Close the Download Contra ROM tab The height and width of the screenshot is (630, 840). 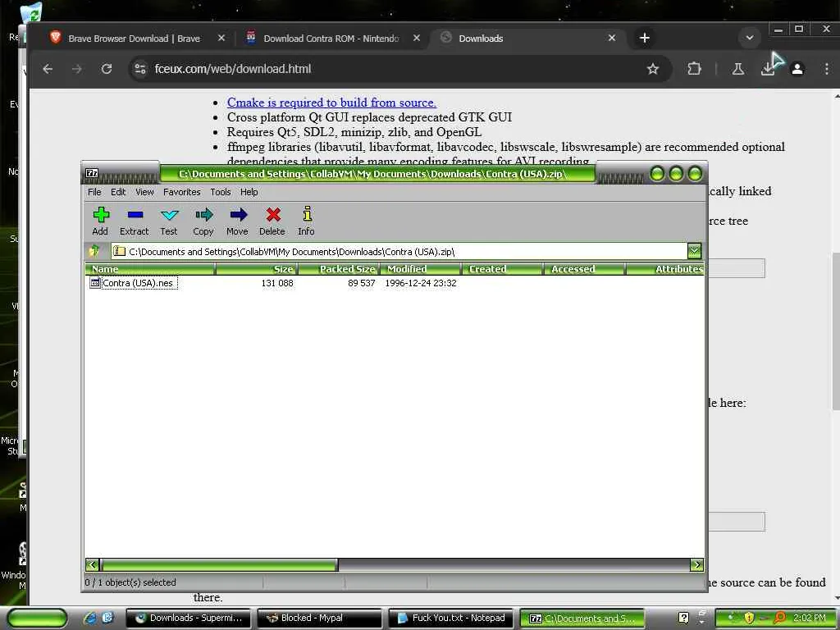(417, 38)
